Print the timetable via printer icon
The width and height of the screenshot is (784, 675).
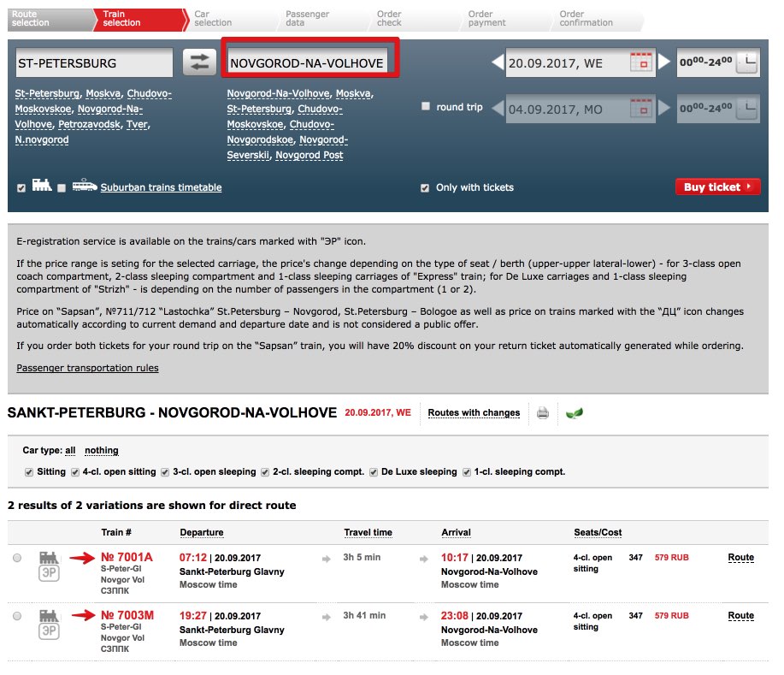543,413
